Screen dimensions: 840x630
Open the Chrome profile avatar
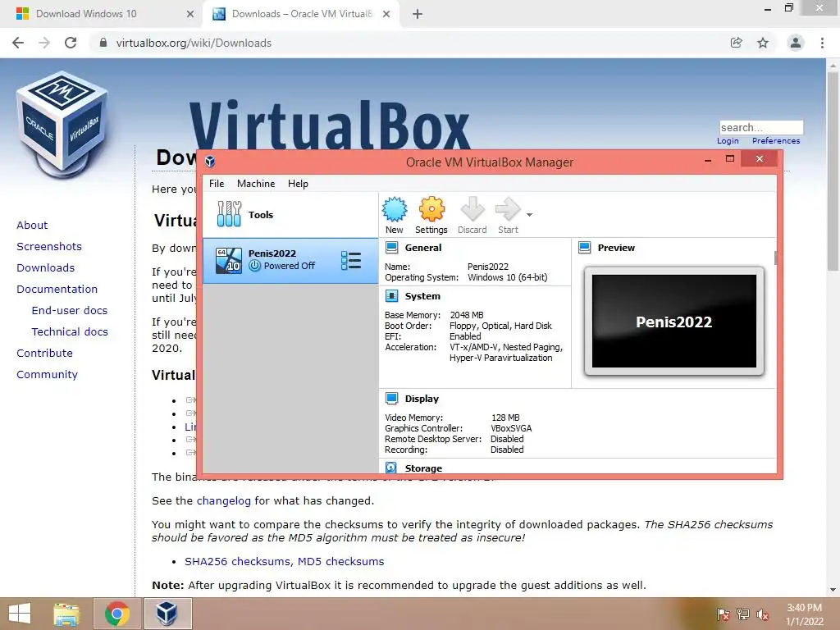pos(796,43)
